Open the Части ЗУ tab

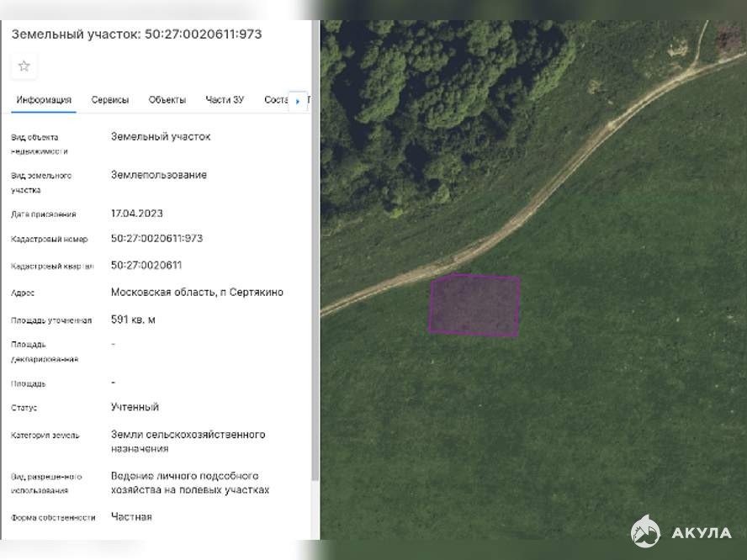[225, 100]
